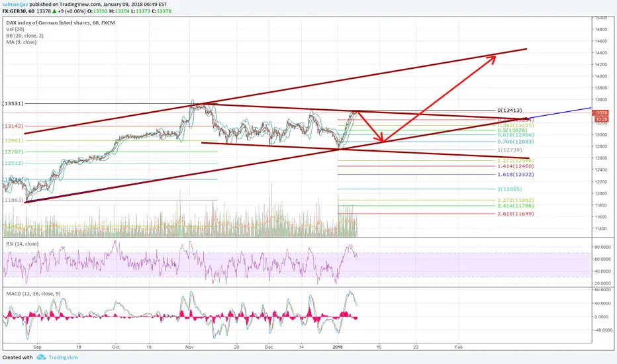The height and width of the screenshot is (364, 617).
Task: Click the 11400 price axis value
Action: [x=600, y=228]
